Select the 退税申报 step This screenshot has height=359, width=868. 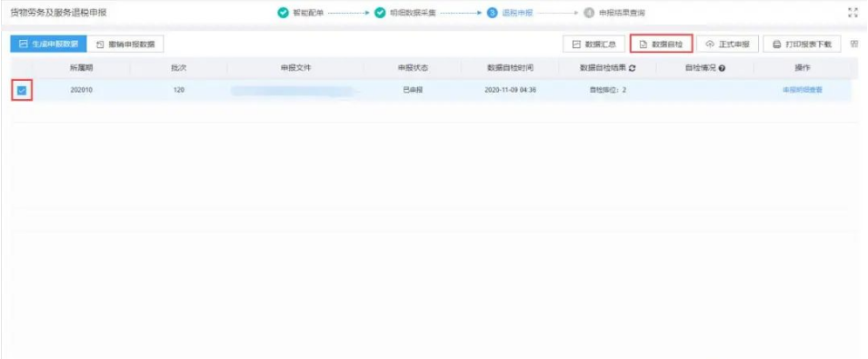point(511,13)
